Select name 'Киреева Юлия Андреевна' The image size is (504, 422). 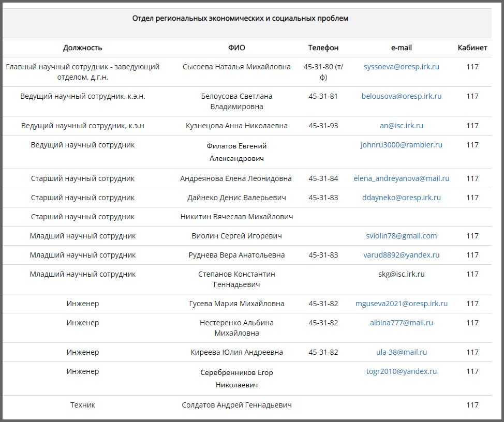[x=236, y=352]
